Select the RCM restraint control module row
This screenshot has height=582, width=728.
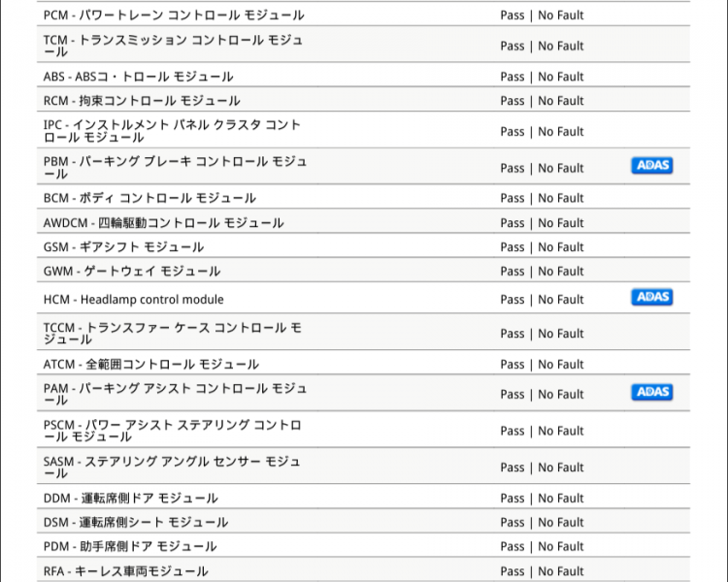(364, 99)
